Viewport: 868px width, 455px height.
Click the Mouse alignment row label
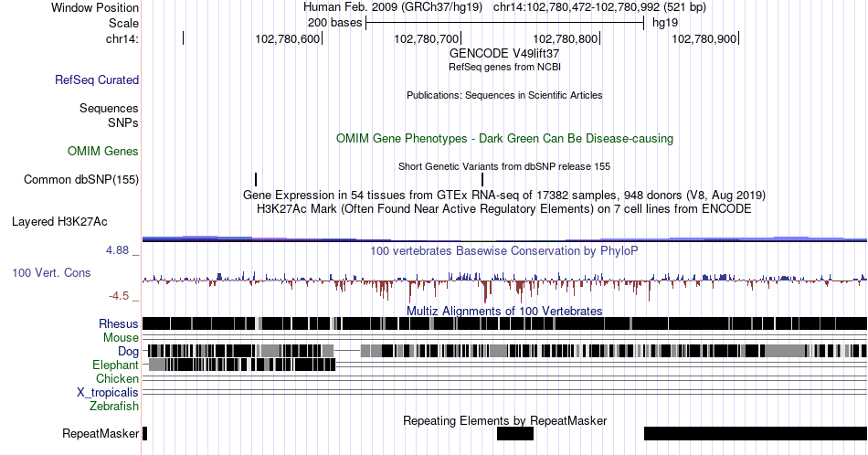121,338
